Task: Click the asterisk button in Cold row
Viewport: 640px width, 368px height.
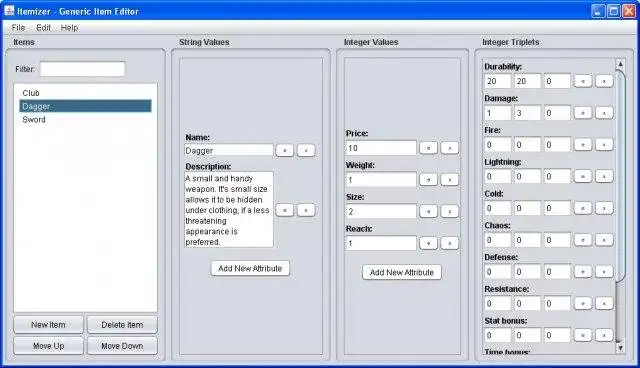Action: pos(583,208)
